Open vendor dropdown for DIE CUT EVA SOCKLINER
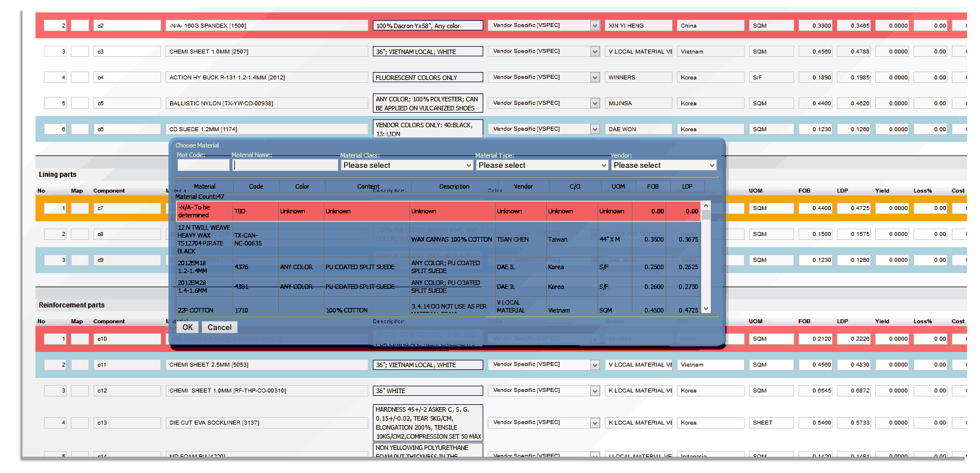 pyautogui.click(x=595, y=423)
